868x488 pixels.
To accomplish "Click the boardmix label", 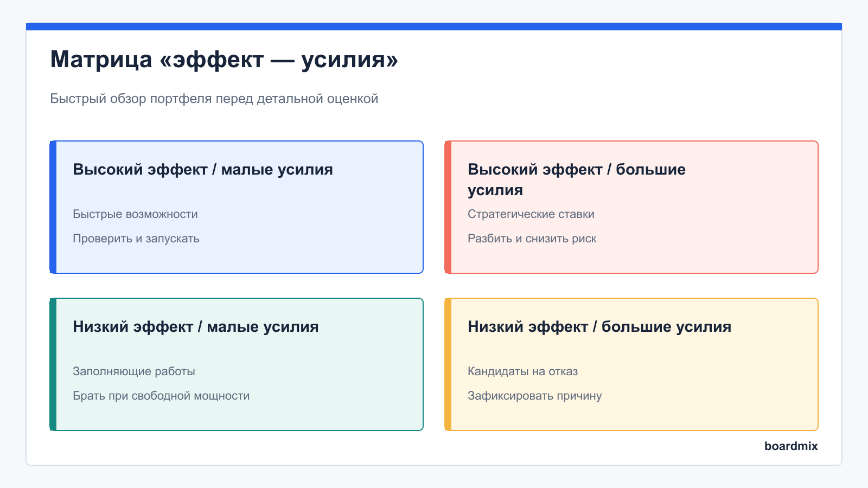I will click(x=791, y=446).
